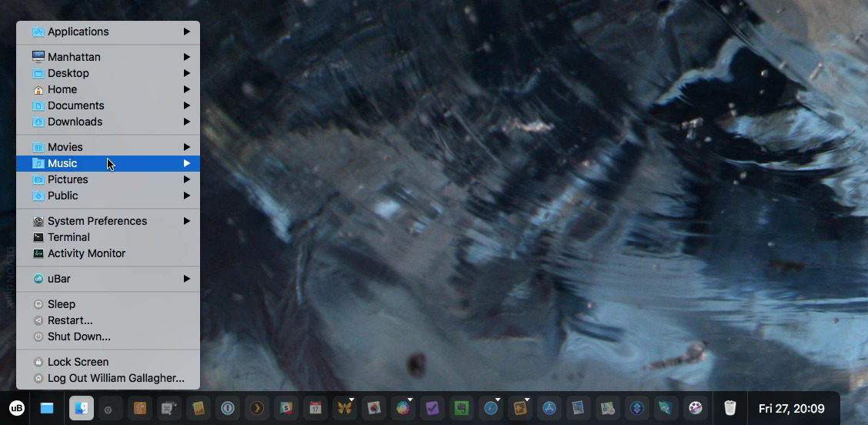Open the Public folder submenu
The image size is (868, 425).
click(108, 196)
